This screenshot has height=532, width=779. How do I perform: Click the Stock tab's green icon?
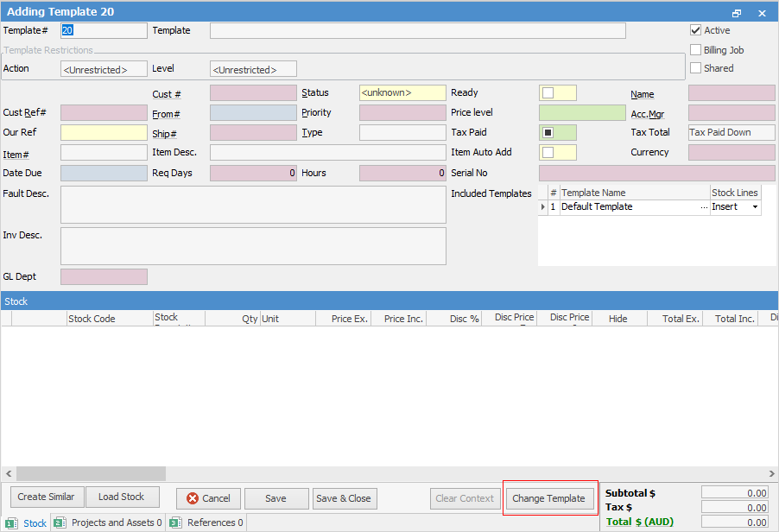pos(11,523)
